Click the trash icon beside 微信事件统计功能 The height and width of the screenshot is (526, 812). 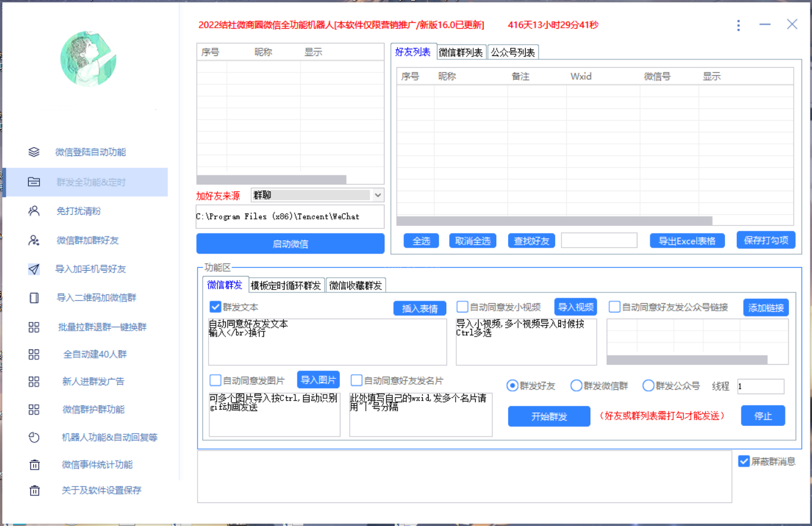coord(34,465)
